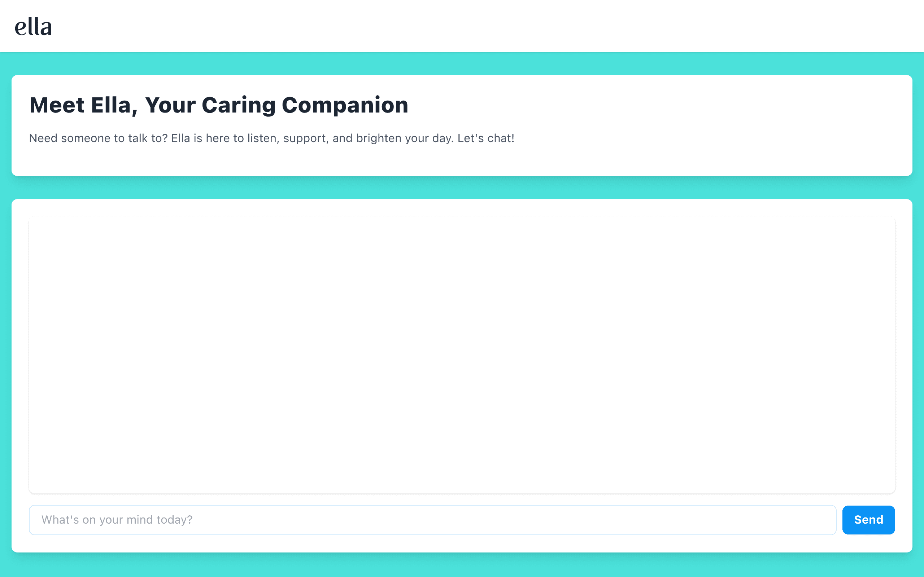
Task: Click the teal background between the cards
Action: click(x=462, y=188)
